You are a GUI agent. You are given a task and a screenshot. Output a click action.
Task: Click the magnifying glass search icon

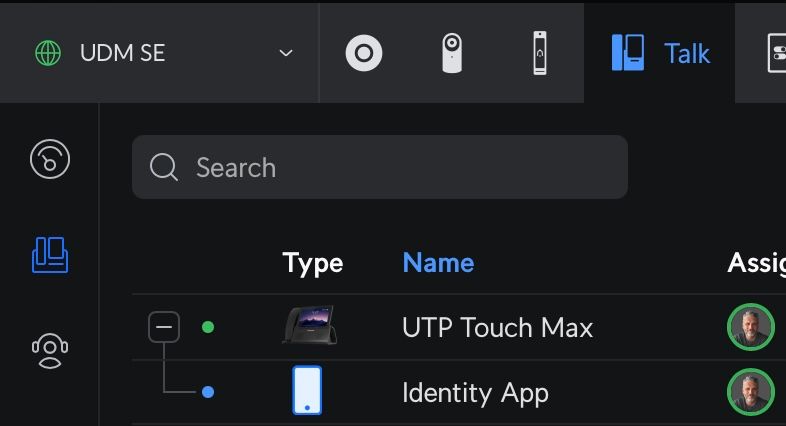coord(164,167)
